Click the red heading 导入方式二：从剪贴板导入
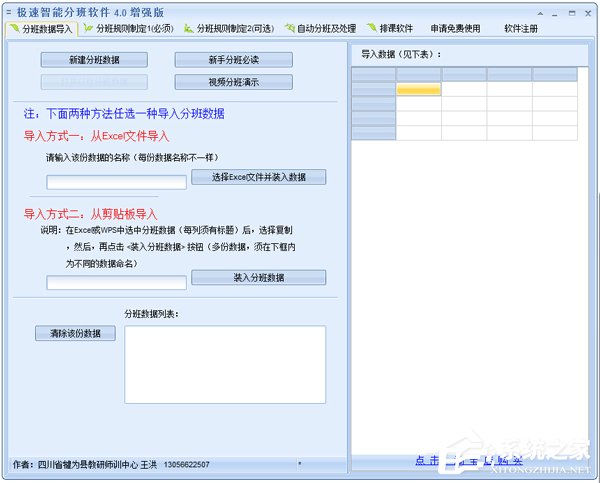 point(91,214)
